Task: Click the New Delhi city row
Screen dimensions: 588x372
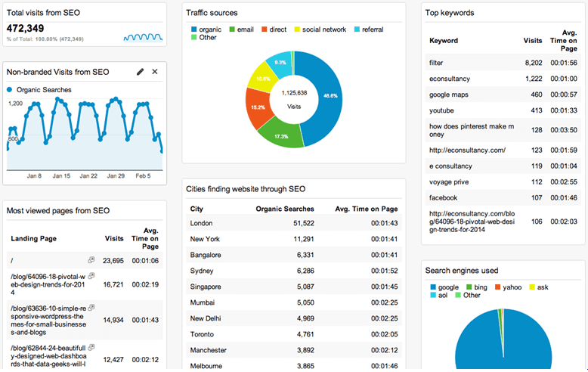Action: tap(294, 318)
